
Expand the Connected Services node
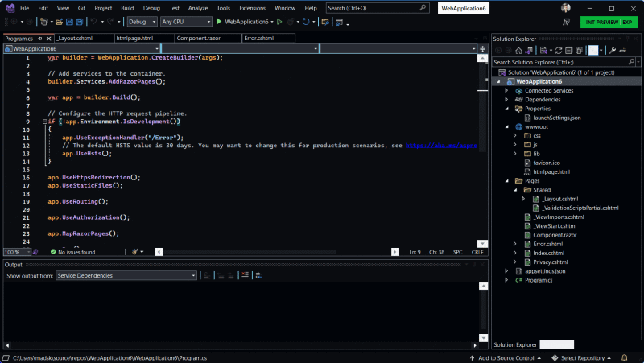click(x=506, y=91)
